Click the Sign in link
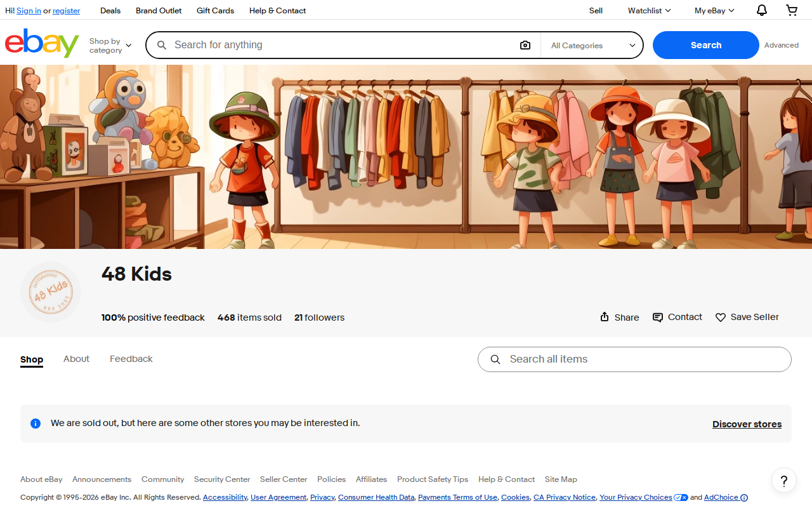 tap(29, 10)
